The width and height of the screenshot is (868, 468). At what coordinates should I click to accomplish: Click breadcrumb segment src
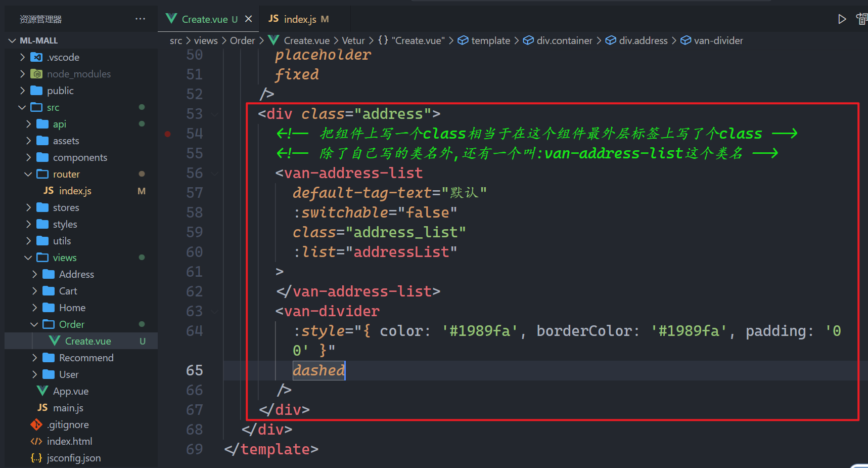coord(176,40)
